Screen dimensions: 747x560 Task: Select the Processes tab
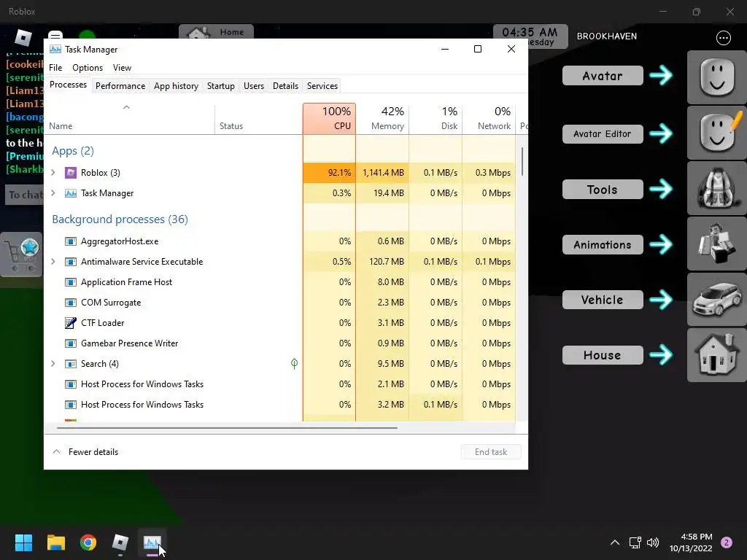click(68, 85)
